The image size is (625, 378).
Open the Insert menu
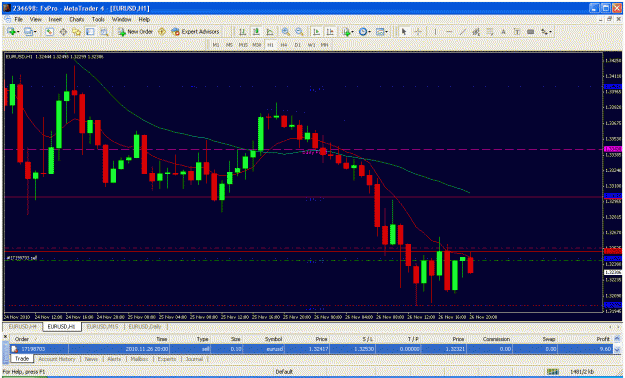click(55, 19)
